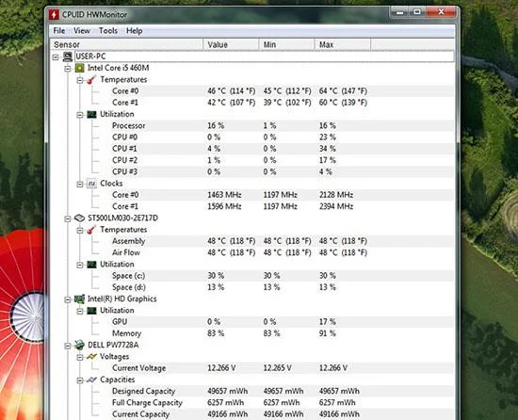Collapse the Intel(R) HD Graphics node
Image resolution: width=518 pixels, height=420 pixels.
[68, 299]
